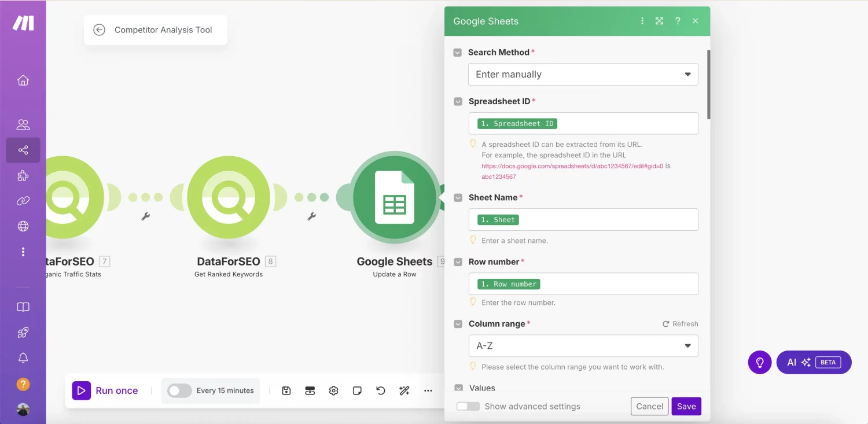Click the Undo arrow icon in toolbar
Viewport: 868px width, 424px height.
click(380, 390)
